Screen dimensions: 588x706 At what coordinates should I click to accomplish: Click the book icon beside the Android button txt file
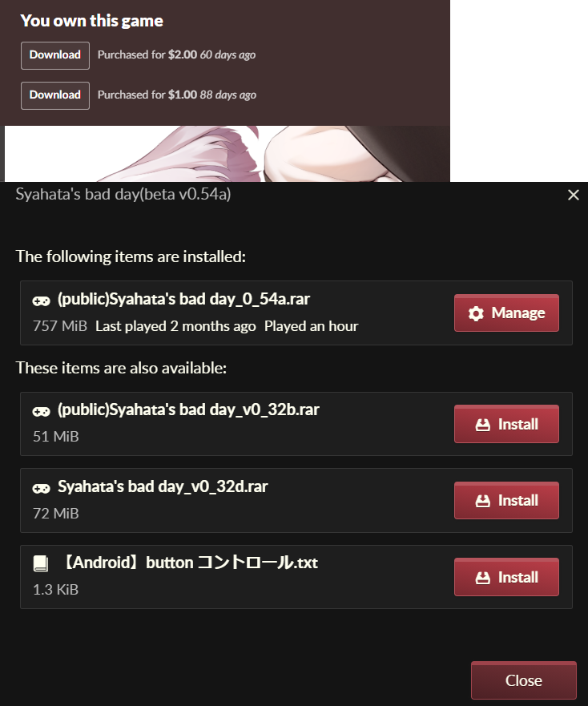coord(41,563)
